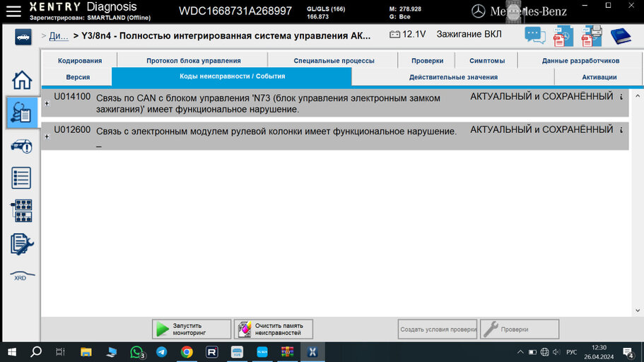Show hidden system tray icons
644x362 pixels.
tap(520, 352)
